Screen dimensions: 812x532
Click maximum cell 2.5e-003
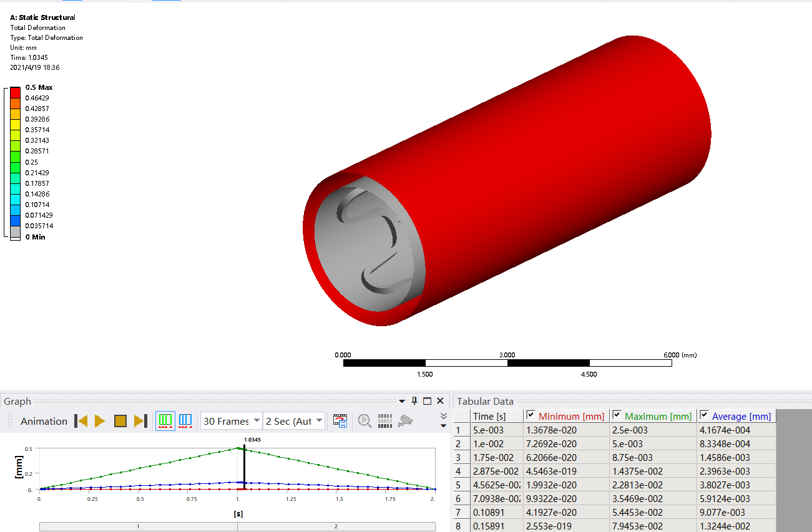tap(653, 430)
